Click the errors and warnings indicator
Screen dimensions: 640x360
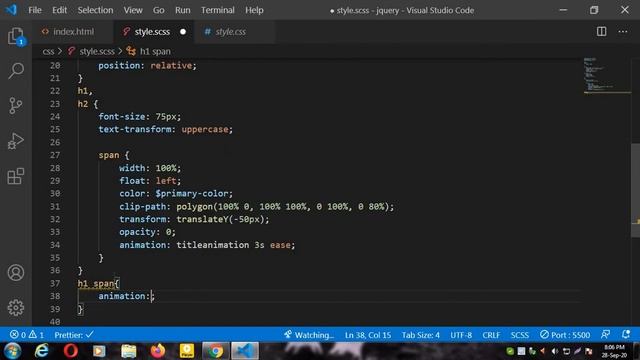27,335
